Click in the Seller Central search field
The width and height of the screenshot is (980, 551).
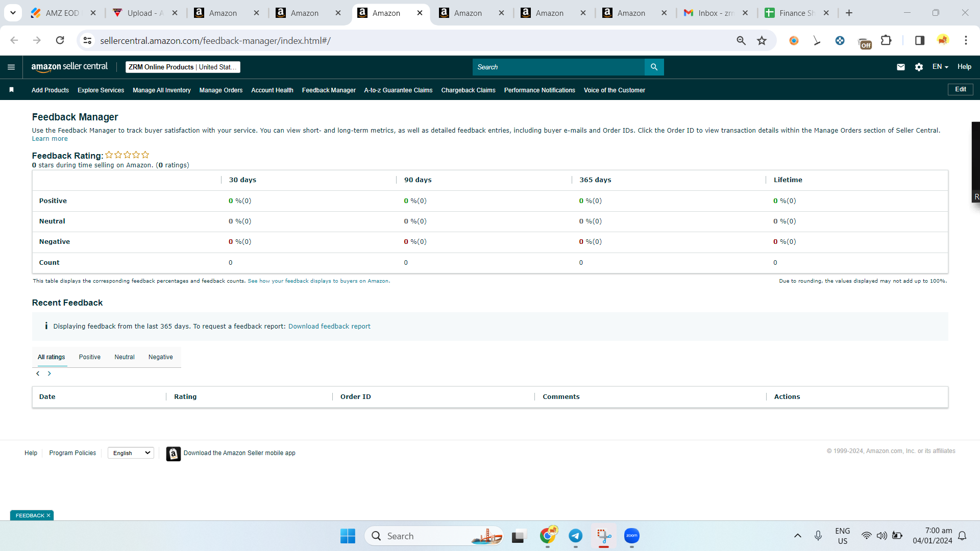pos(558,67)
